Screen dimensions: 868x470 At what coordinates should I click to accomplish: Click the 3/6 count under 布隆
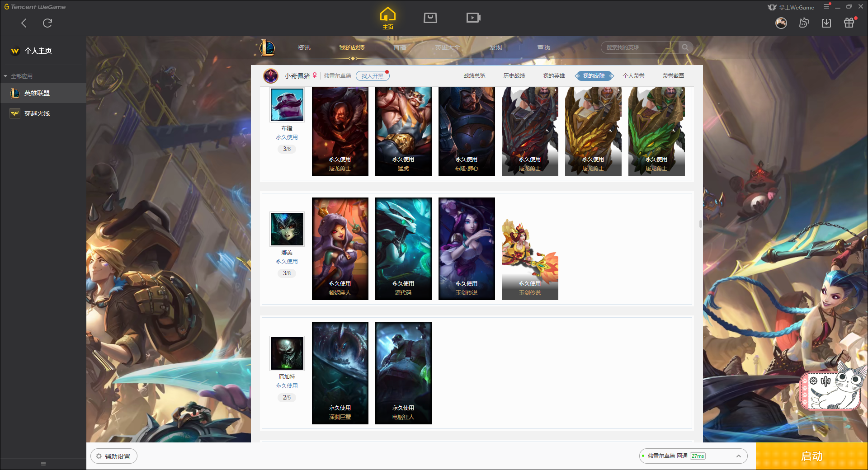(x=287, y=149)
